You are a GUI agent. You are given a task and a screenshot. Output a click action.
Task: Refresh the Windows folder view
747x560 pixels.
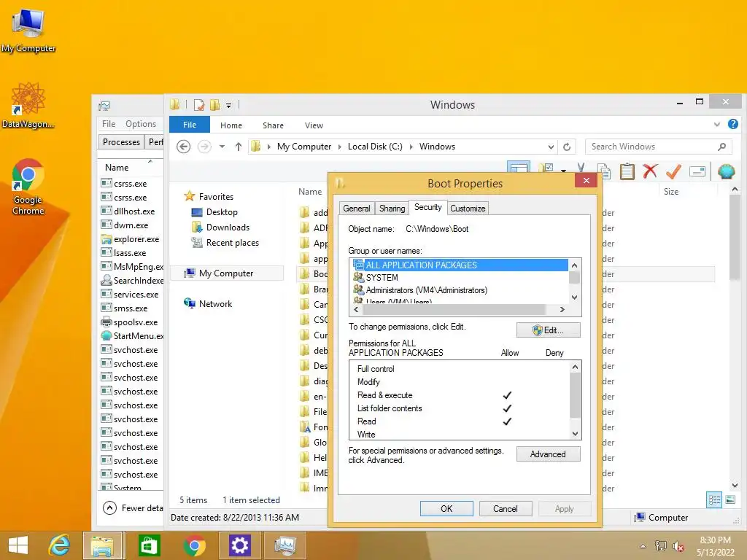pos(567,147)
